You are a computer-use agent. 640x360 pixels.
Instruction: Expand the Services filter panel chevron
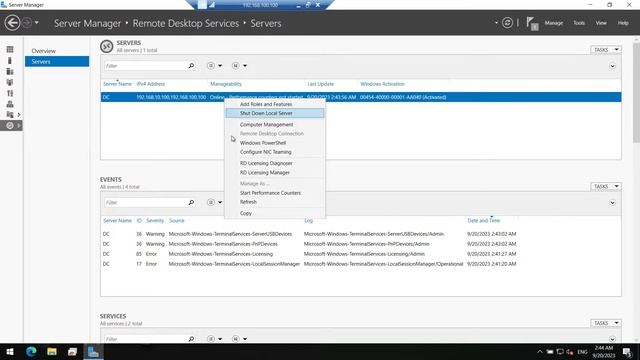point(612,339)
